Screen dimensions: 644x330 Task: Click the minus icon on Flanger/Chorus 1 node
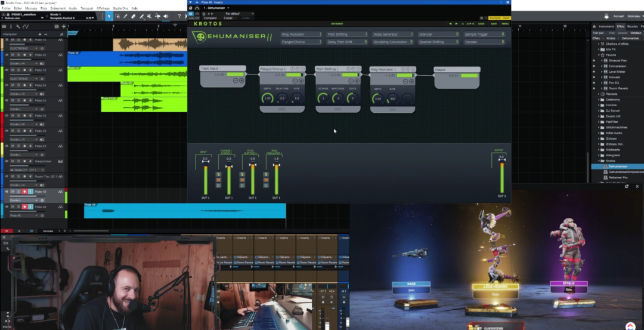click(x=295, y=81)
